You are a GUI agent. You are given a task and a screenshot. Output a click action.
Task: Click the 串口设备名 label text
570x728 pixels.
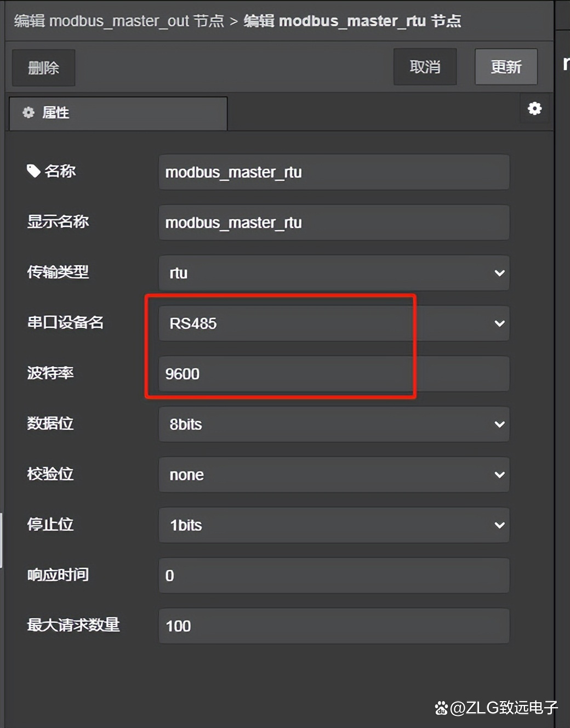pos(65,322)
